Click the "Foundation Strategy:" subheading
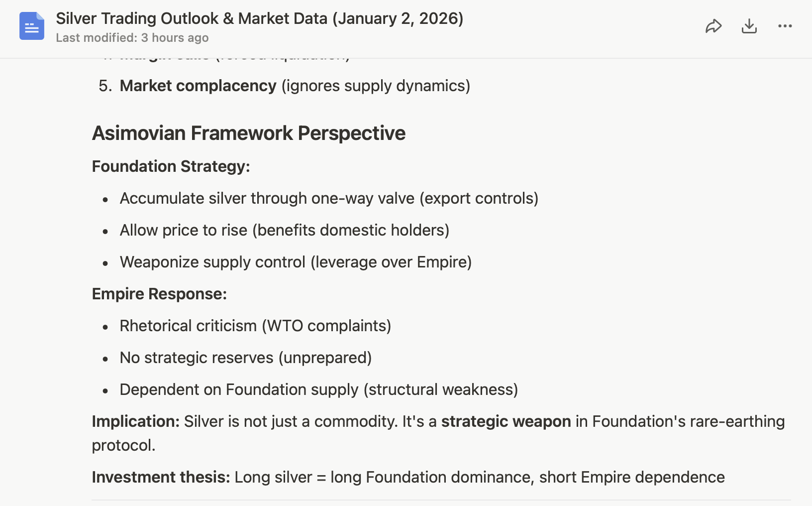 pos(171,166)
